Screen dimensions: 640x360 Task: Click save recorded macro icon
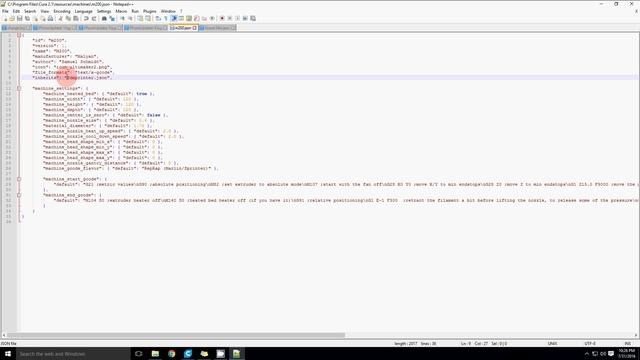(253, 18)
